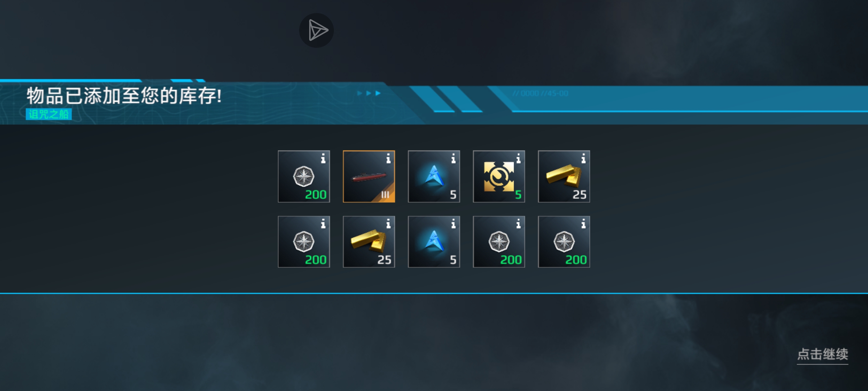The width and height of the screenshot is (868, 391).
Task: Select first-row gold bars 25 tile
Action: (564, 177)
